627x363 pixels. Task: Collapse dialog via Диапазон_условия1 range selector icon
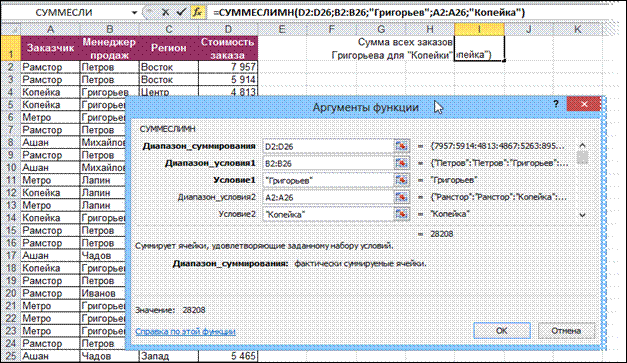pyautogui.click(x=401, y=163)
